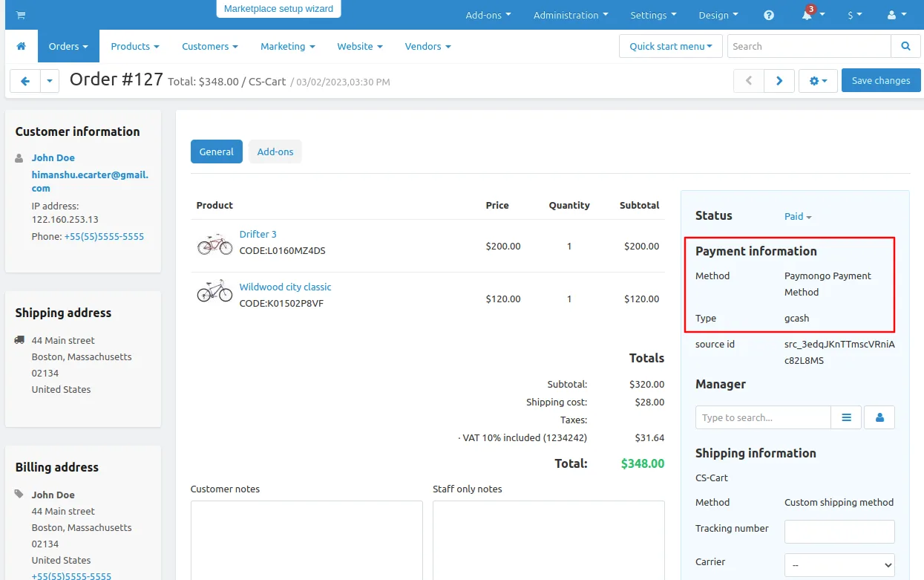Click the $320.00 subtotal value
The width and height of the screenshot is (924, 580).
click(647, 384)
